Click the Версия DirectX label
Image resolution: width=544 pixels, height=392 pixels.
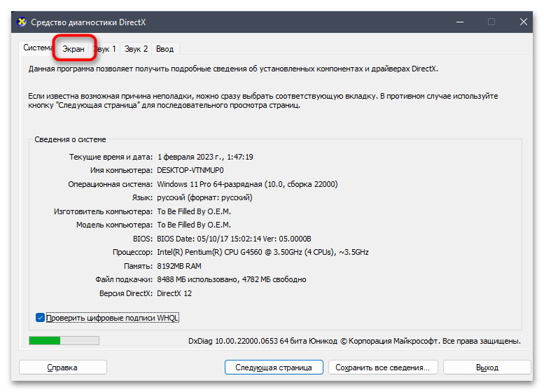click(x=126, y=293)
